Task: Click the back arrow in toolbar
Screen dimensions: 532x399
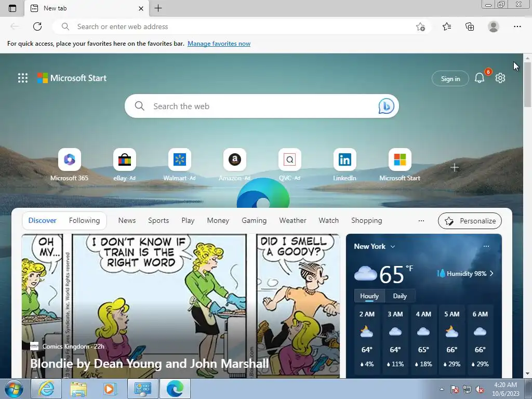Action: 15,26
